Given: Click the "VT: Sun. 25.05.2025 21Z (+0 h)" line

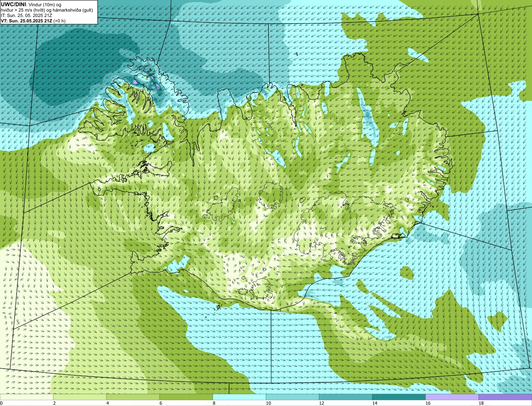Looking at the screenshot, I should (x=33, y=21).
